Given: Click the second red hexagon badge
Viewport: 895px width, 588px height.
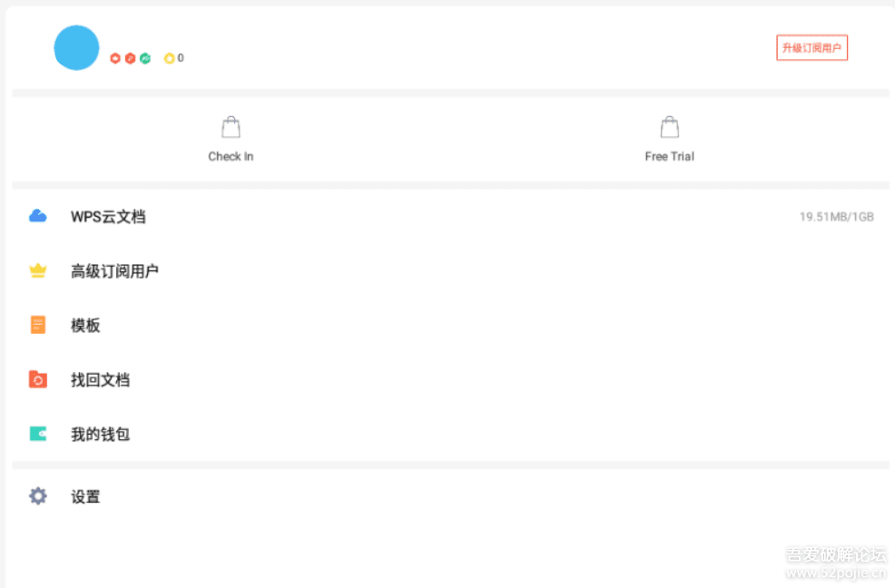Looking at the screenshot, I should pos(130,58).
